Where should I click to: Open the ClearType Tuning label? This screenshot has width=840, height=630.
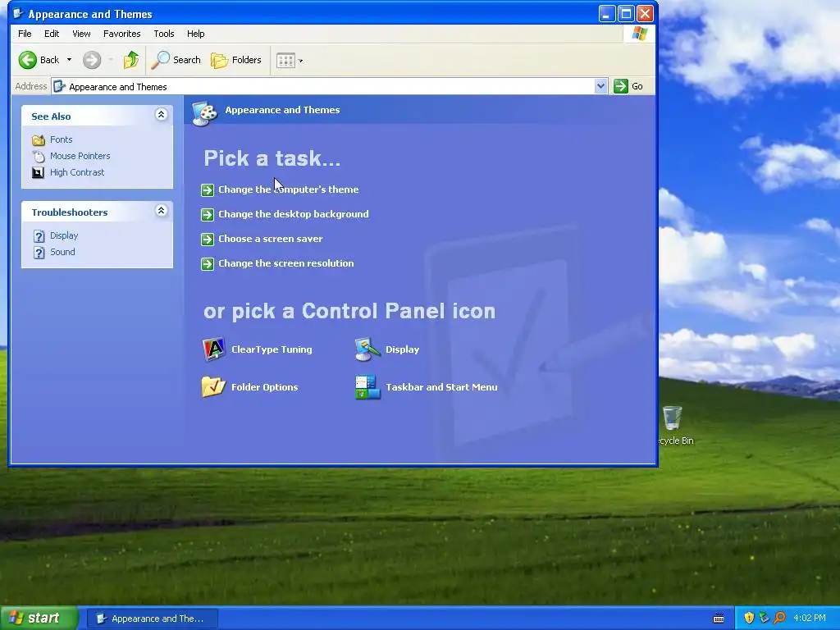[272, 349]
